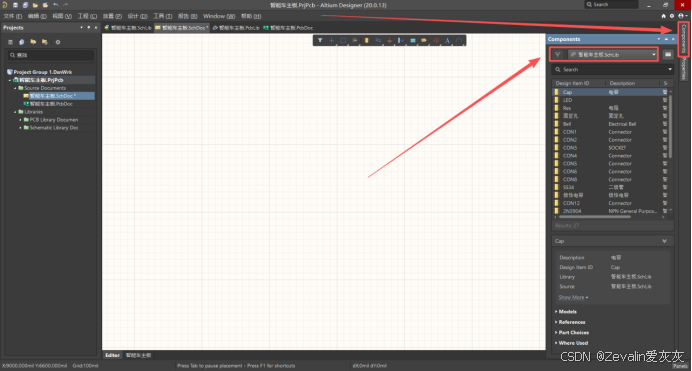Select the 2N3904 component row

click(x=611, y=211)
